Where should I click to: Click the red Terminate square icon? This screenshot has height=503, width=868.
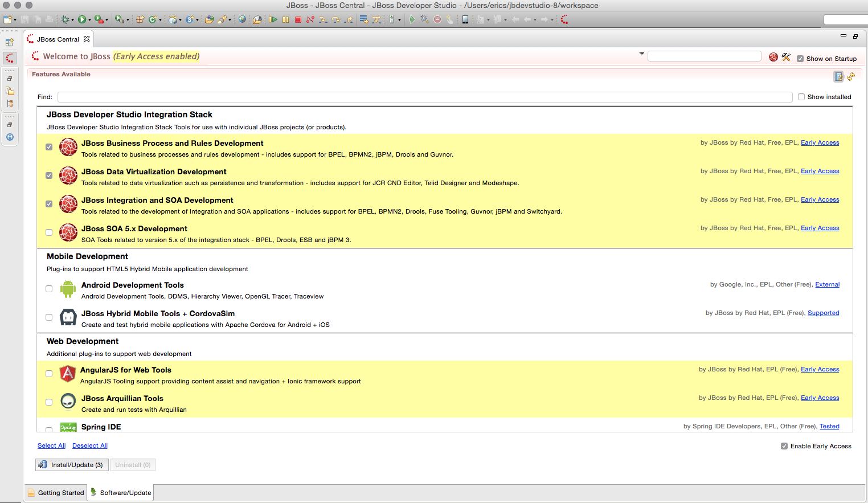pos(298,19)
